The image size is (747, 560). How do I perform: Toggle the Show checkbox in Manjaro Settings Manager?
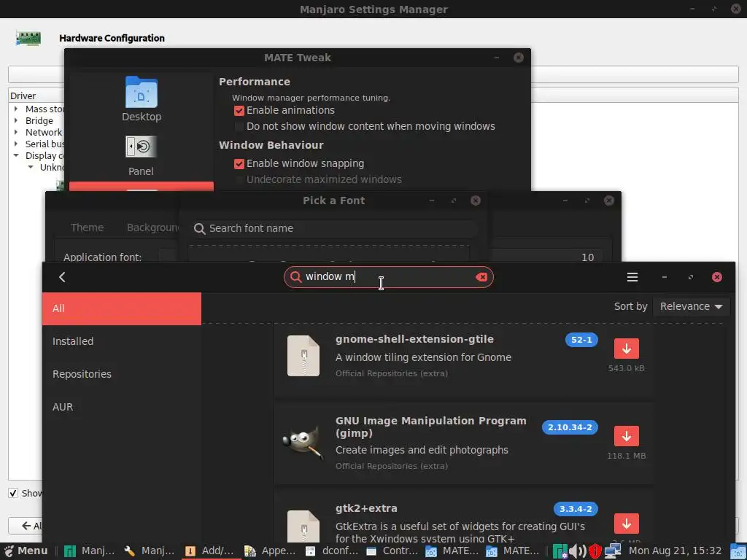click(13, 493)
